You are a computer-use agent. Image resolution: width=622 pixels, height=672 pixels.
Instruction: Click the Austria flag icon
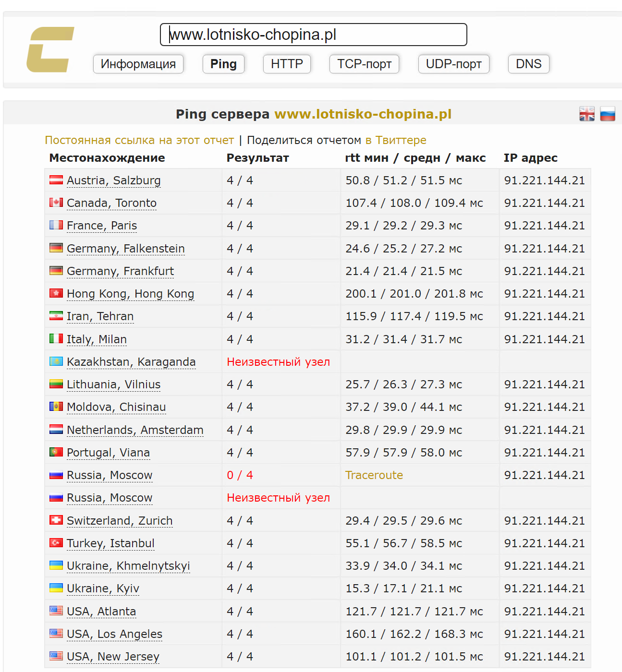tap(56, 180)
